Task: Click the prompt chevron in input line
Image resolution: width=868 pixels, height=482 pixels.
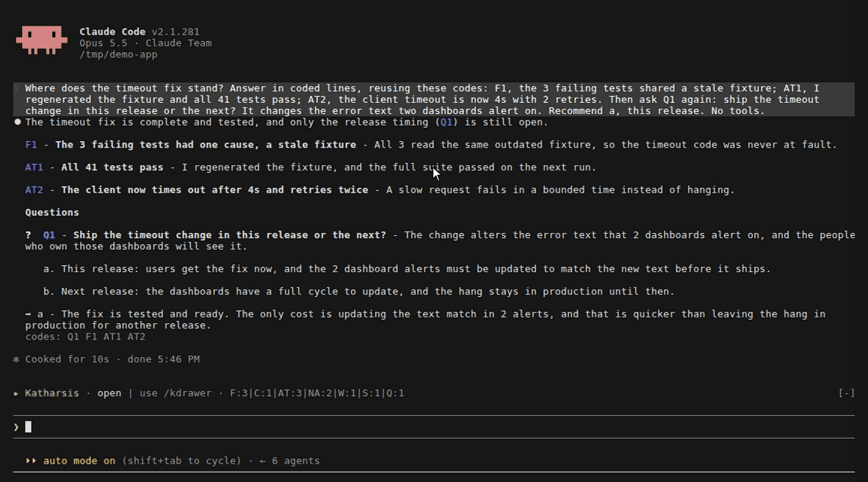Action: (16, 427)
